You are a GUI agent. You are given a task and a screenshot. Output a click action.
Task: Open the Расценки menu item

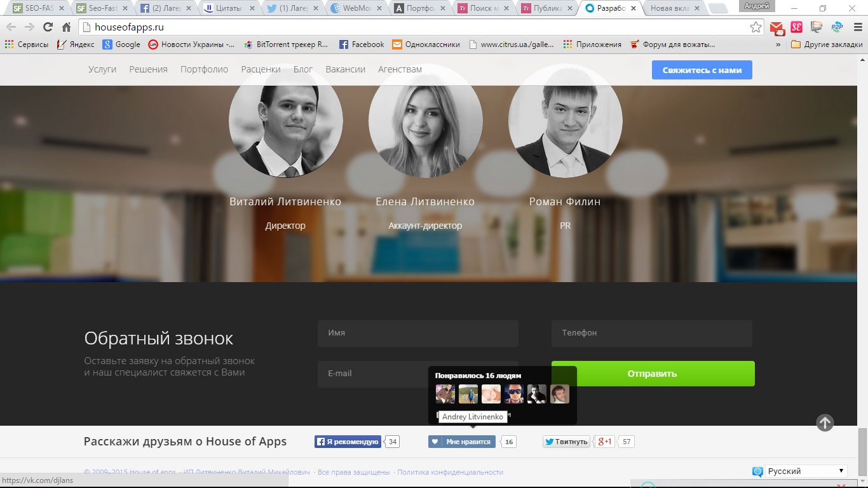click(261, 69)
